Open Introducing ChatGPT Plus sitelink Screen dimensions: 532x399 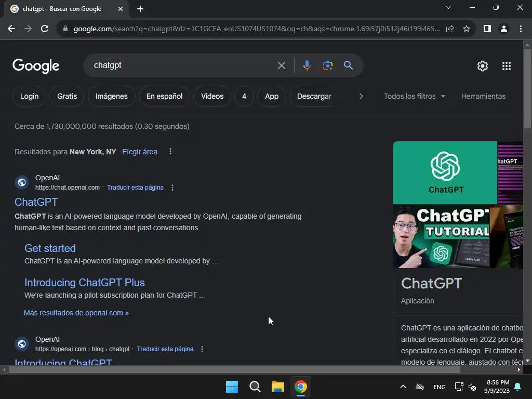[85, 283]
